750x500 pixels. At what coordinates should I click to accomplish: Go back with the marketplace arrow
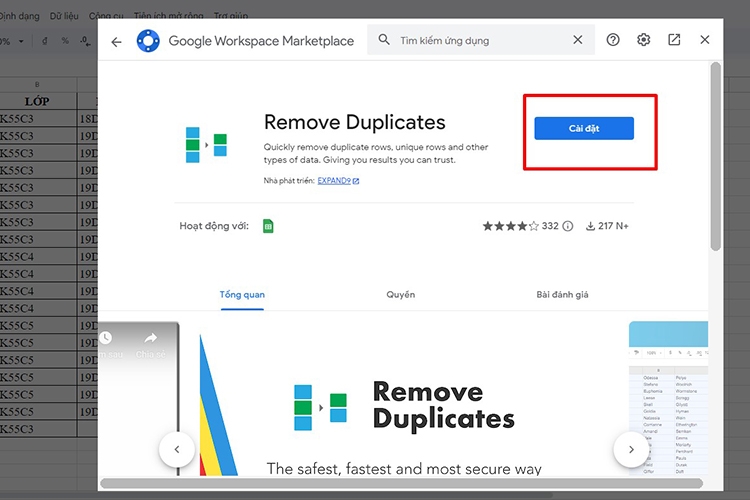116,42
